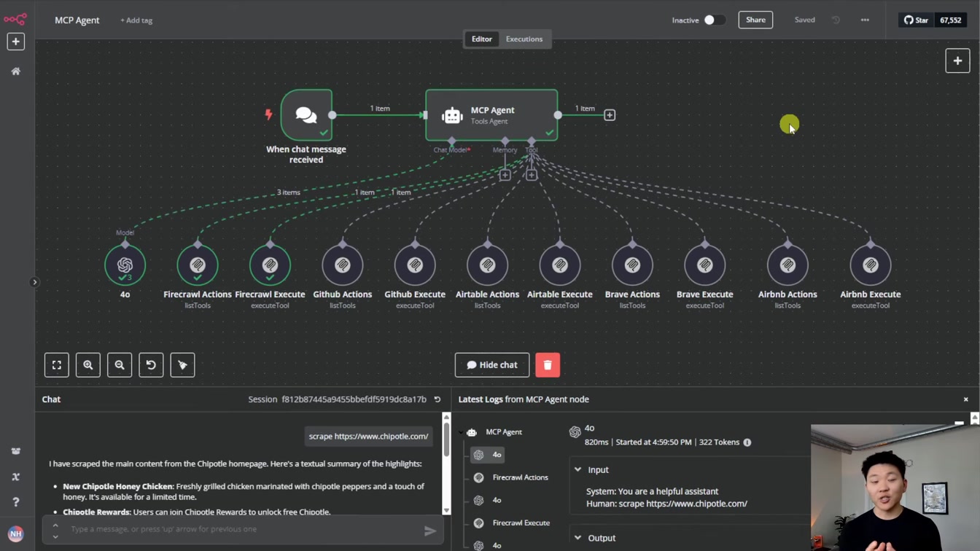This screenshot has width=980, height=551.
Task: Click the chat trigger lightning bolt icon
Action: tap(268, 114)
